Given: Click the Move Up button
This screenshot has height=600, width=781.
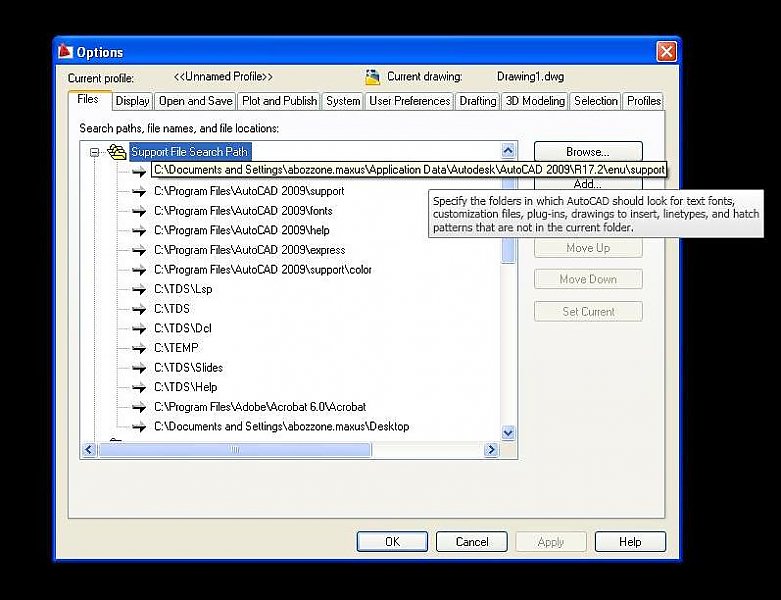Looking at the screenshot, I should coord(588,248).
